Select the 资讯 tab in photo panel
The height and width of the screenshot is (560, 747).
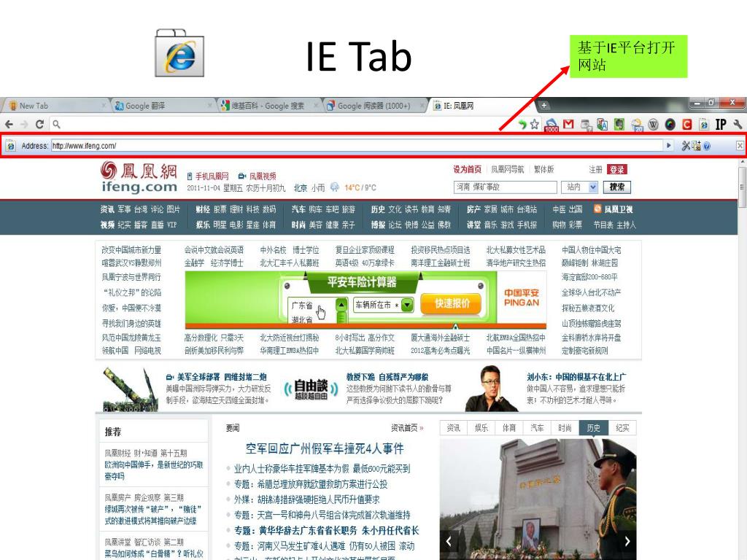click(453, 428)
